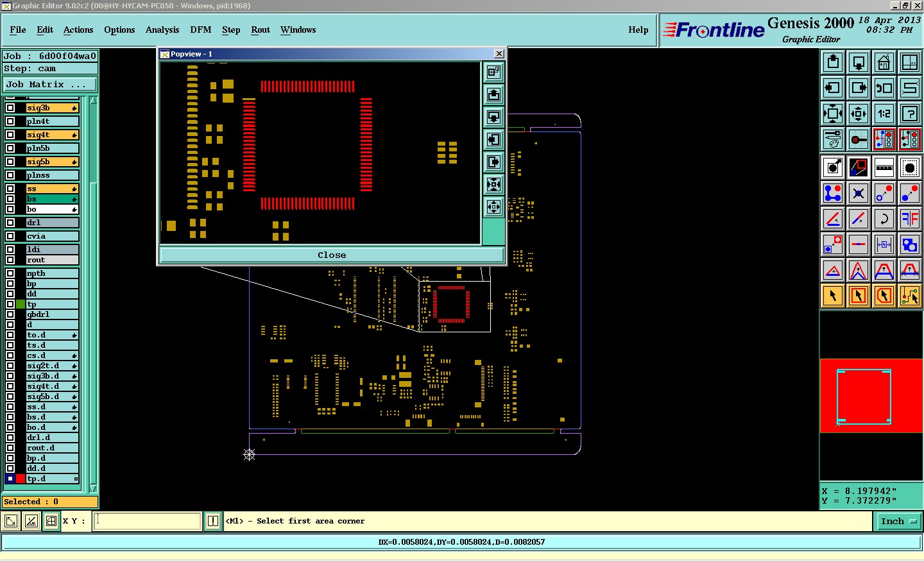Click the question mark help icon
Screen dimensions: 924x562
click(x=910, y=114)
